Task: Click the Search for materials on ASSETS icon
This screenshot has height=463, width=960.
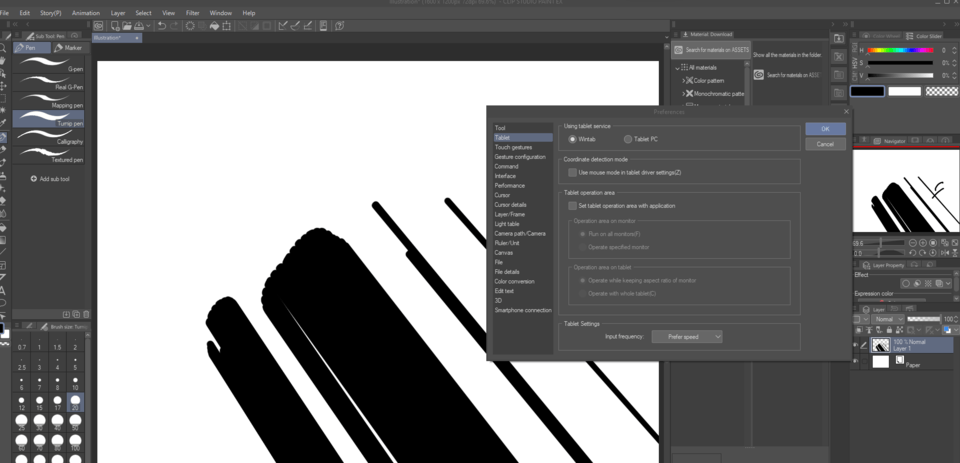Action: (678, 50)
